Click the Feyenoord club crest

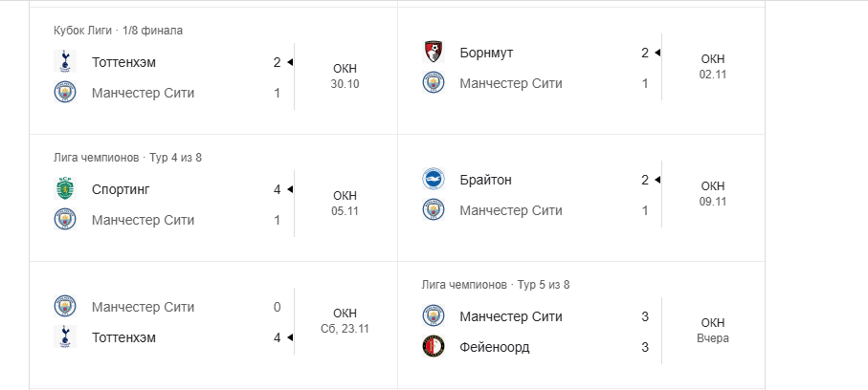(x=433, y=347)
